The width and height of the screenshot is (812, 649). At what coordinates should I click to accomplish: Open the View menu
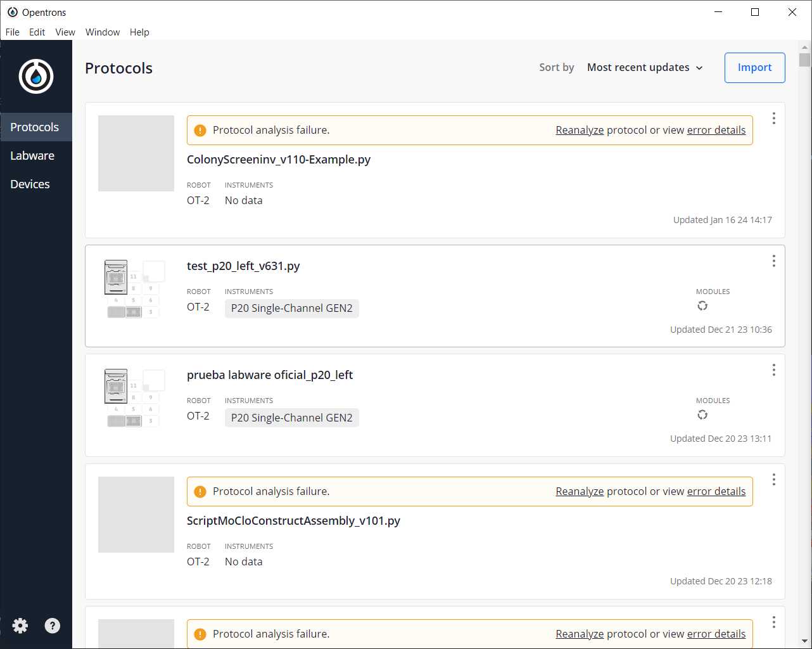(x=65, y=32)
